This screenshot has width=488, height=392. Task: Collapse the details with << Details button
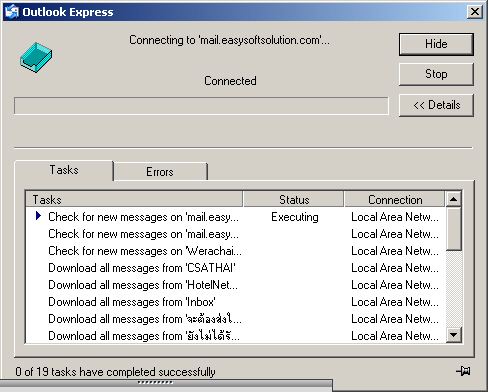point(436,105)
